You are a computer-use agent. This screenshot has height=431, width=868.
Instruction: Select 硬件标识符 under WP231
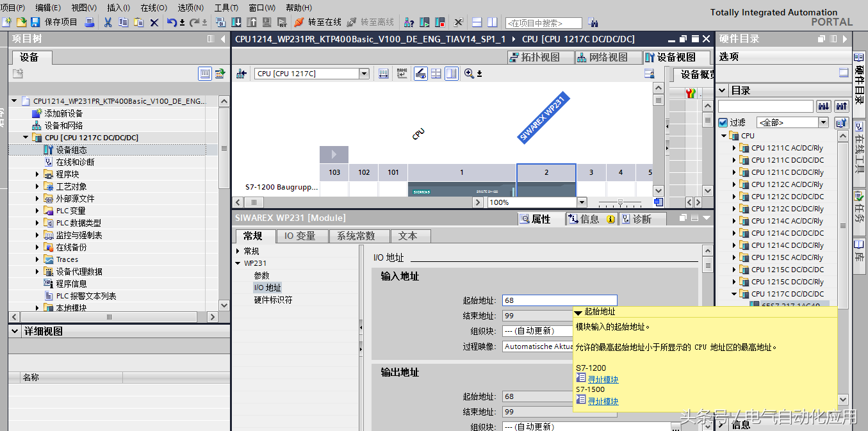coord(273,300)
